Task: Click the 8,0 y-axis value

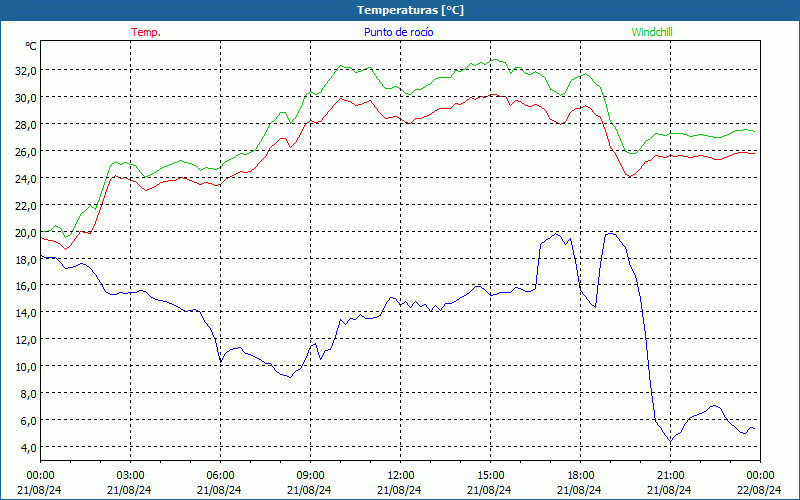Action: coord(28,394)
